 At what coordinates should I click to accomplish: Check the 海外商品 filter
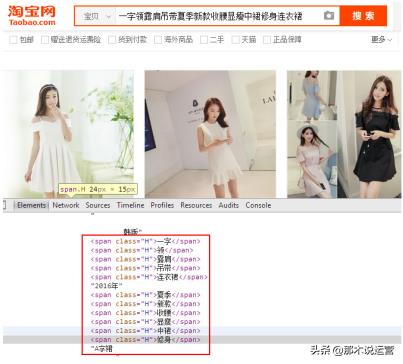[158, 40]
